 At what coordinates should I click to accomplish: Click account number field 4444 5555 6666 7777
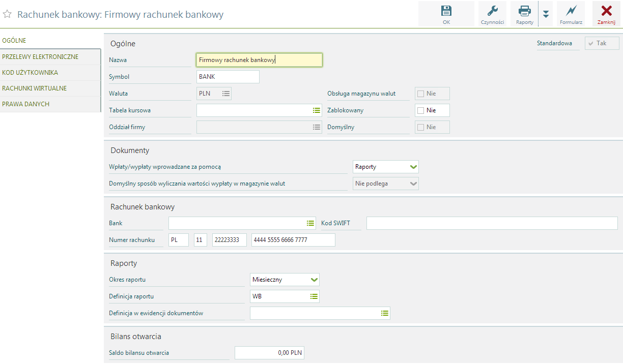pyautogui.click(x=293, y=240)
